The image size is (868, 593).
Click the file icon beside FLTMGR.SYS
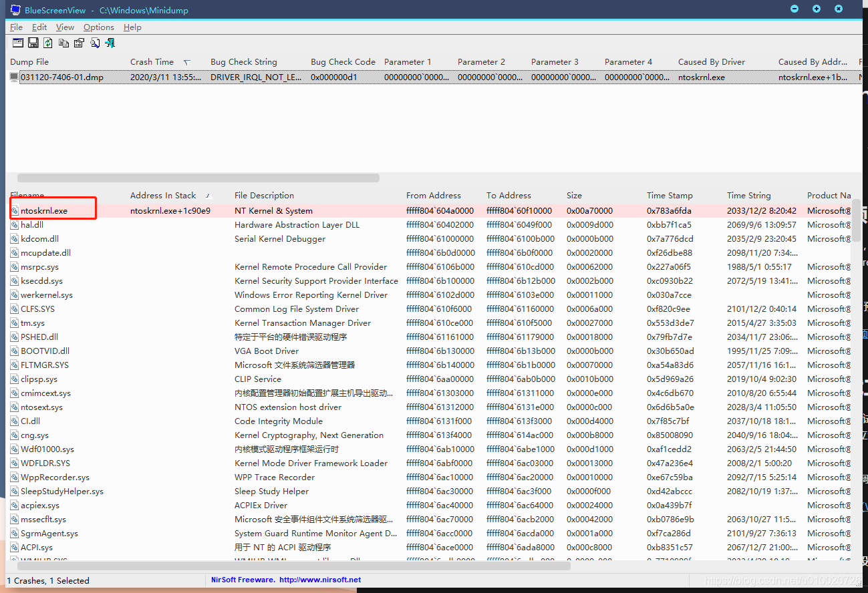[15, 365]
